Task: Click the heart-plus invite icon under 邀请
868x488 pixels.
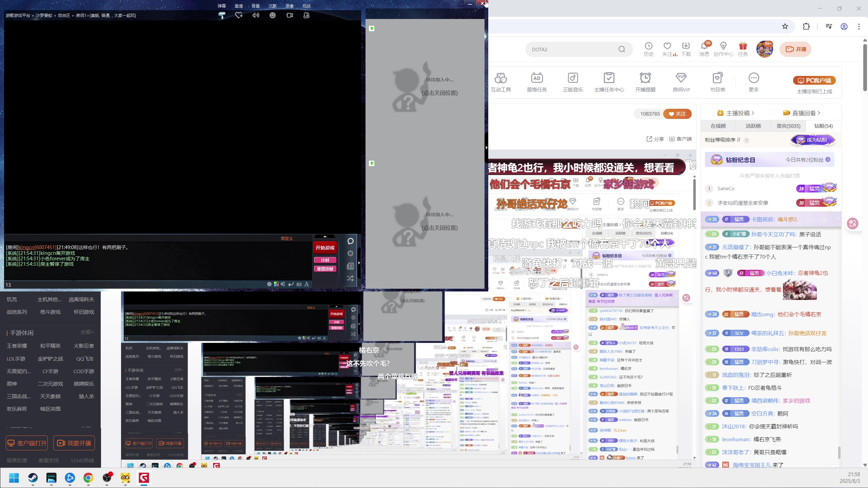Action: point(239,15)
